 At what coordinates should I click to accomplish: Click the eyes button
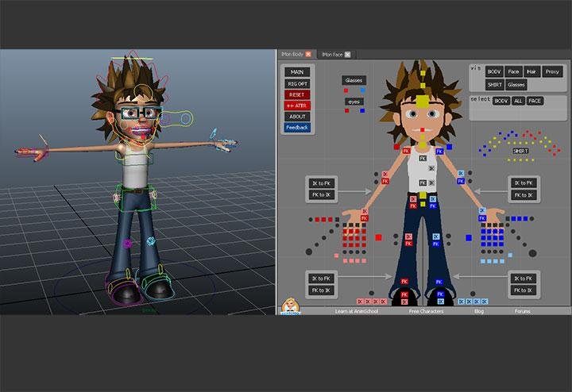pos(354,102)
